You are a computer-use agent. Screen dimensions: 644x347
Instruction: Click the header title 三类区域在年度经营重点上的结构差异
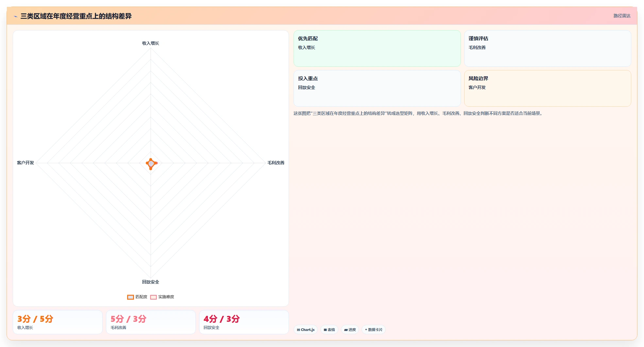click(x=76, y=16)
